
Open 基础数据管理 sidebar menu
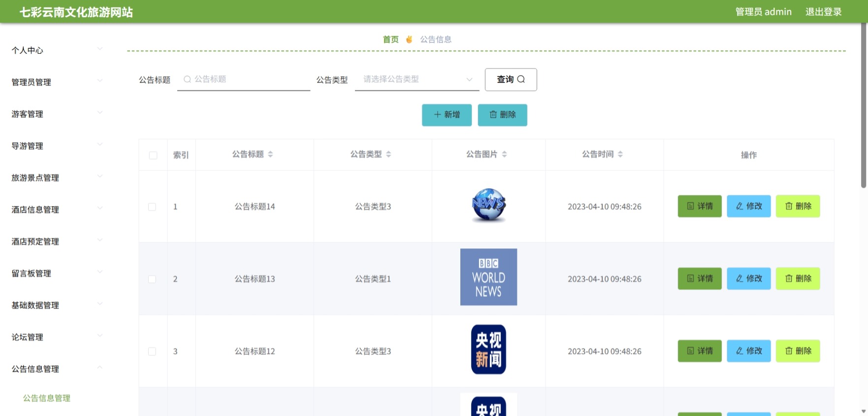tap(58, 306)
